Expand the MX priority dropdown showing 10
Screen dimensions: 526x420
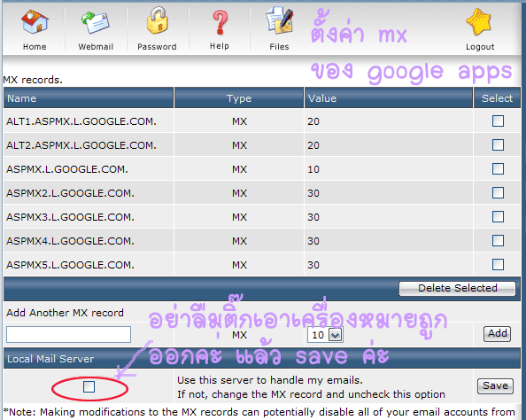[x=325, y=335]
